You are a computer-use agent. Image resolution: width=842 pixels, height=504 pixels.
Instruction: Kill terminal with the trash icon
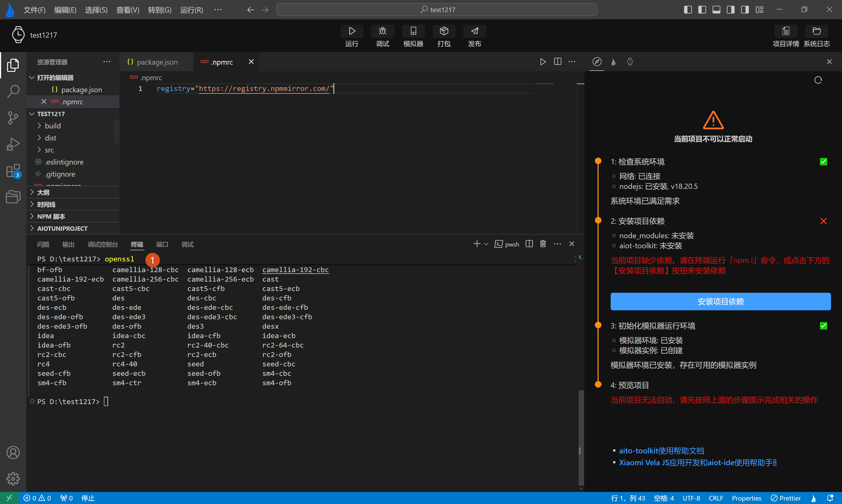[543, 244]
